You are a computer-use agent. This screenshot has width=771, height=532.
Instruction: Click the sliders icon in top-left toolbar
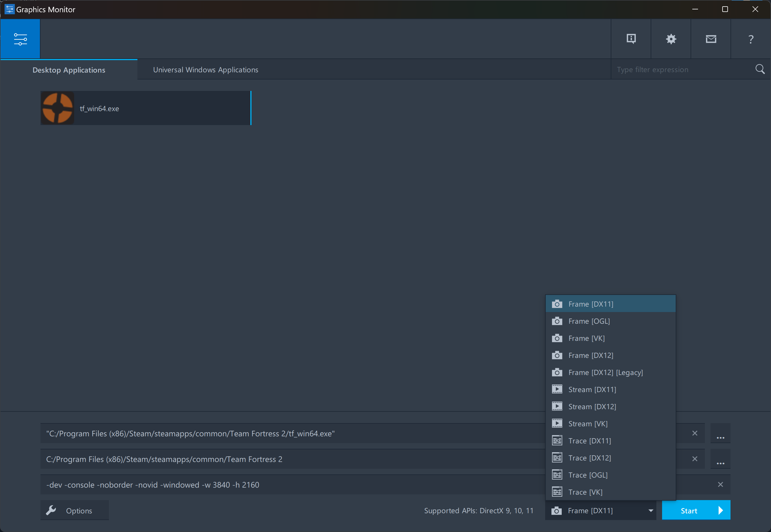click(20, 39)
